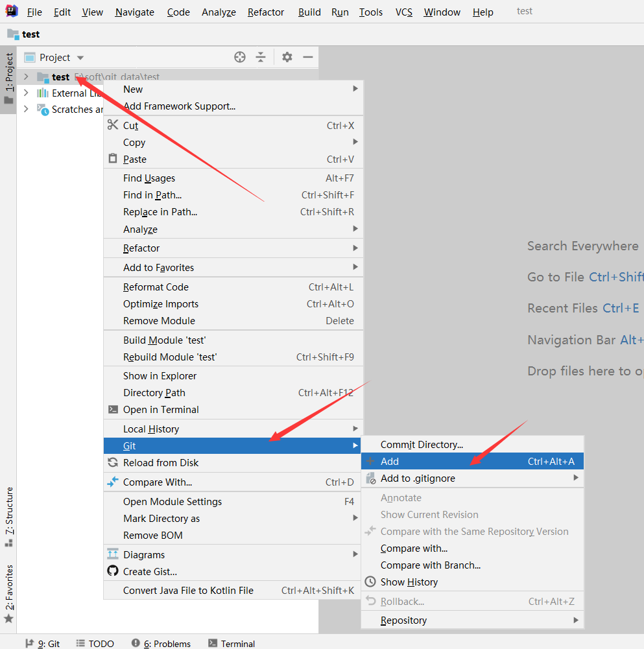Click the locate/select opened file target icon
The image size is (644, 649).
coord(240,57)
